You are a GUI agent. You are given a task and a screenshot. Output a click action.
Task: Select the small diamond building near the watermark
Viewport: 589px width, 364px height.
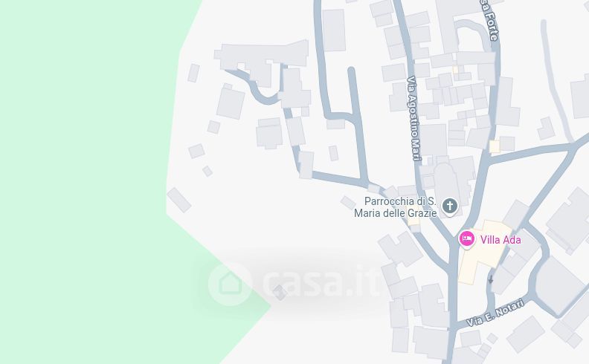click(x=280, y=293)
